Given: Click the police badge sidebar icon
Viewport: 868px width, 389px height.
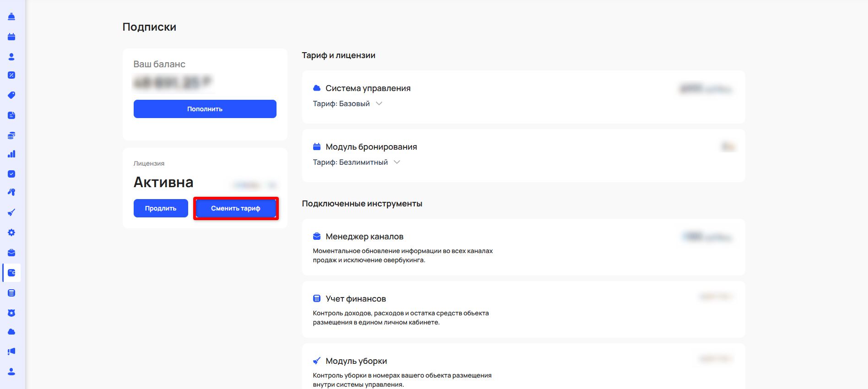Looking at the screenshot, I should [11, 313].
